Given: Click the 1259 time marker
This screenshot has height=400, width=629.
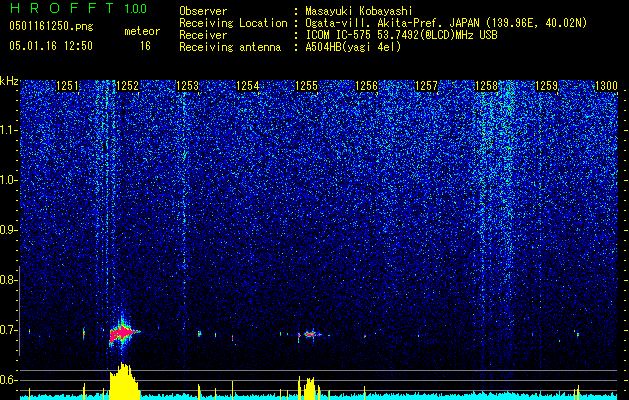Looking at the screenshot, I should point(546,86).
